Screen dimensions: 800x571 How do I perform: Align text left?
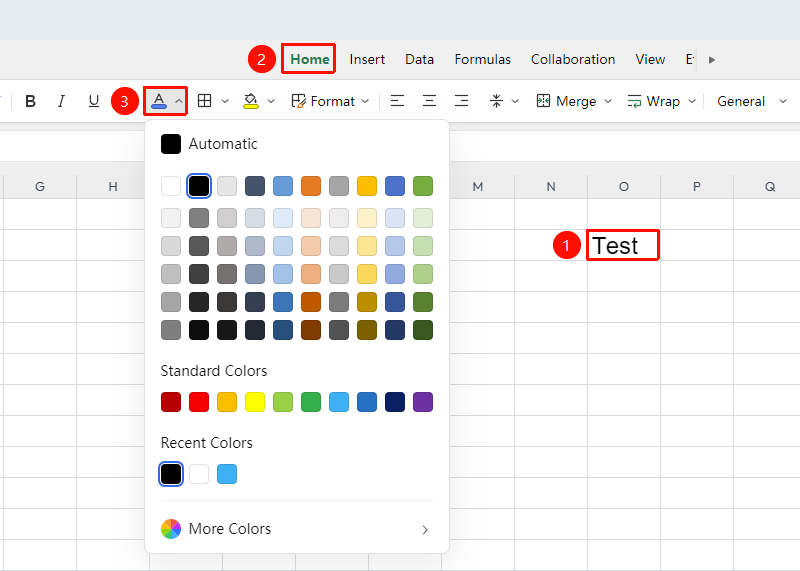pos(397,101)
